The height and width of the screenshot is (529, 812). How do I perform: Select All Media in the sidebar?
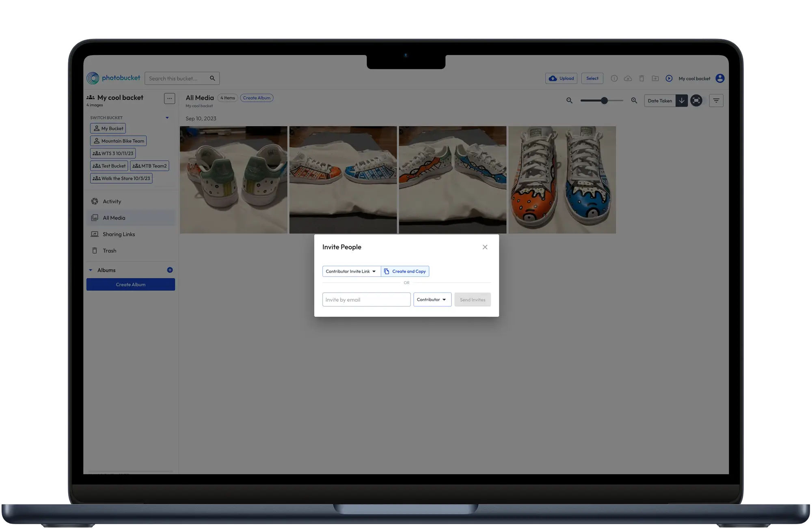(131, 218)
